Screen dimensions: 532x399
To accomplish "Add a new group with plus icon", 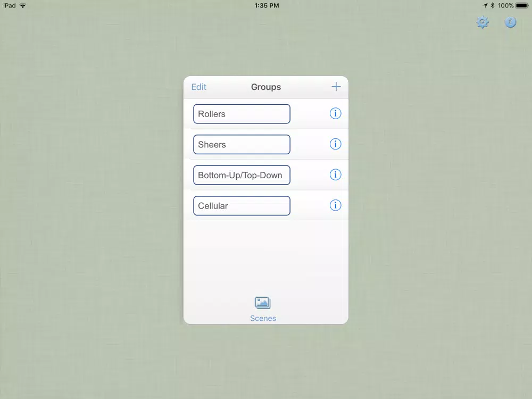I will (336, 87).
